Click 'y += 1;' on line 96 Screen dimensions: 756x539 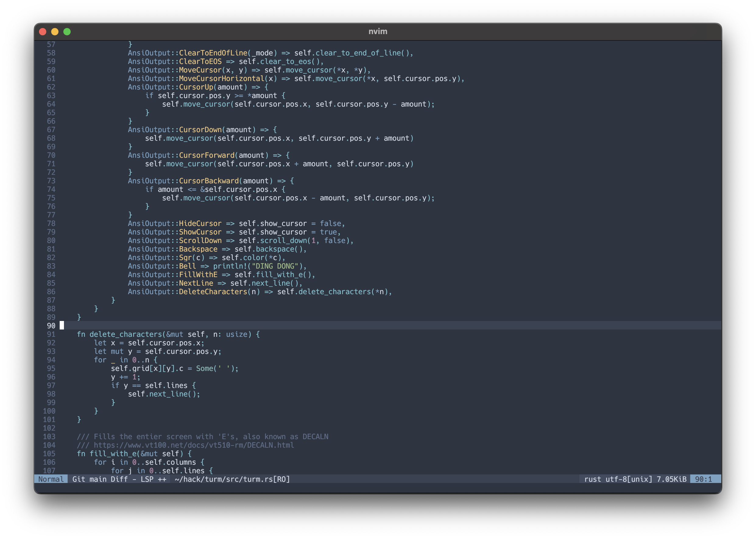click(125, 377)
